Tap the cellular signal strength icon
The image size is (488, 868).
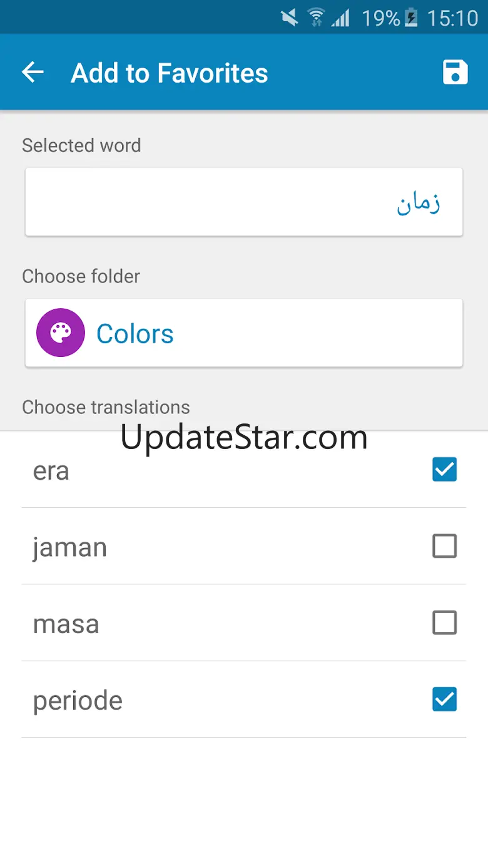pos(341,18)
